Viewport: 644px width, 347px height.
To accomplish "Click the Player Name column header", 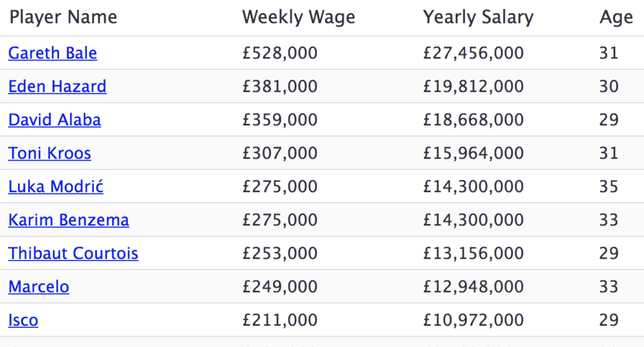I will pyautogui.click(x=64, y=17).
